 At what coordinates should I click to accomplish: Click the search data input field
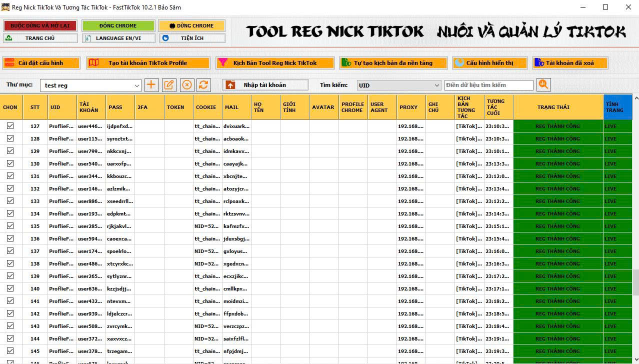[x=489, y=85]
